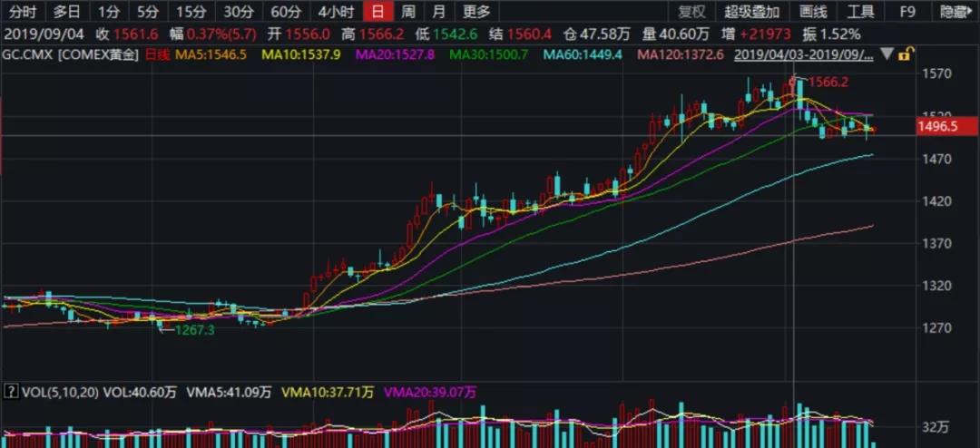The image size is (980, 448).
Task: Switch chart to 4小时 period
Action: (x=335, y=12)
